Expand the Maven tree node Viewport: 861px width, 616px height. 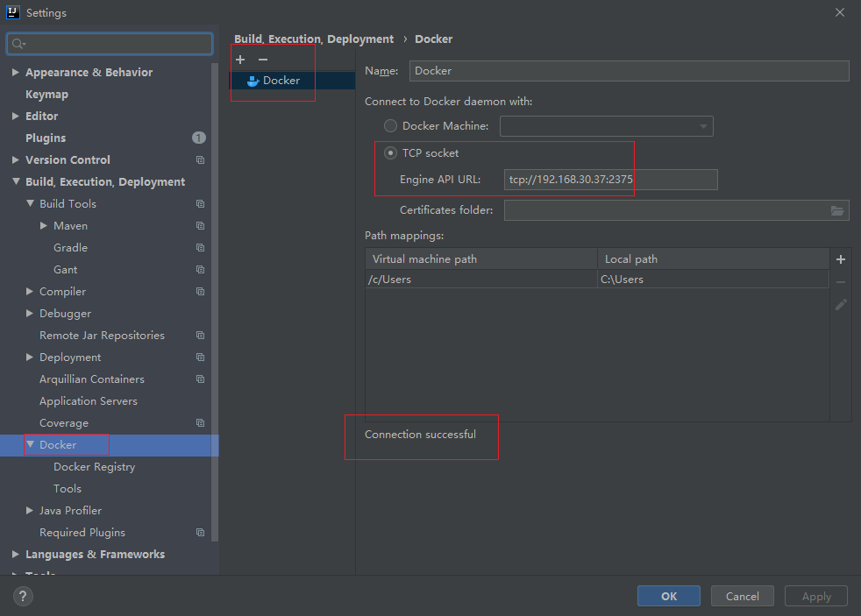point(44,226)
